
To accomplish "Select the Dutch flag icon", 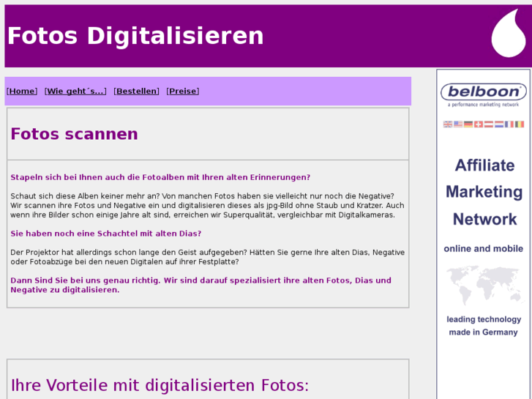I will tap(499, 124).
